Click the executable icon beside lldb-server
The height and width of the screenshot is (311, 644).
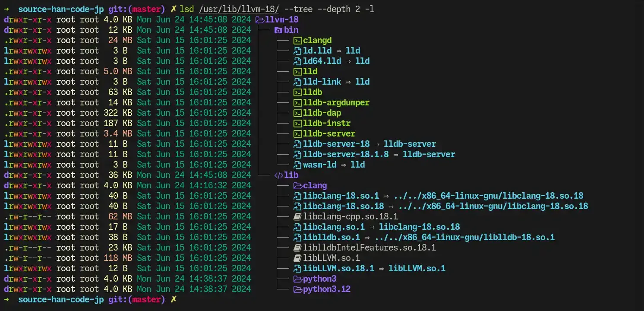[297, 133]
